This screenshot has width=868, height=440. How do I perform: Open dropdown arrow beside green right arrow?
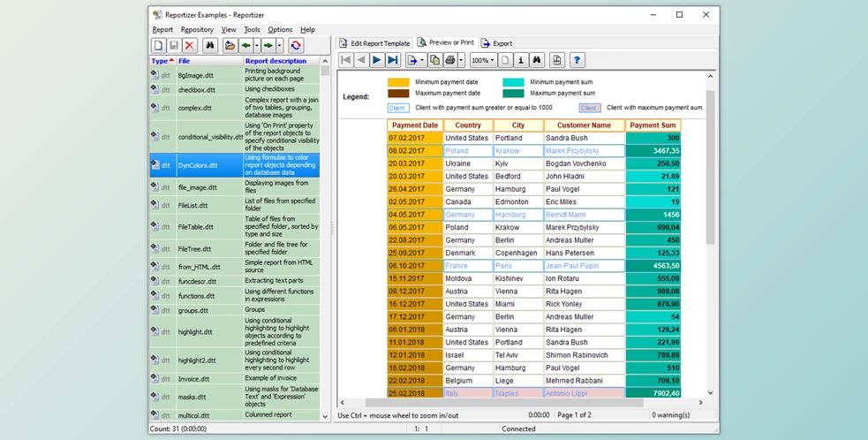point(280,45)
